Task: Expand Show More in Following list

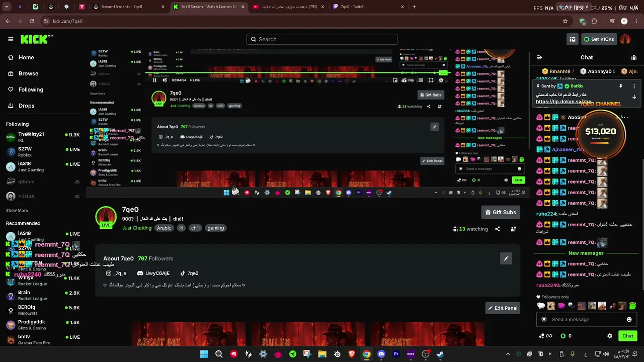Action: click(17, 210)
